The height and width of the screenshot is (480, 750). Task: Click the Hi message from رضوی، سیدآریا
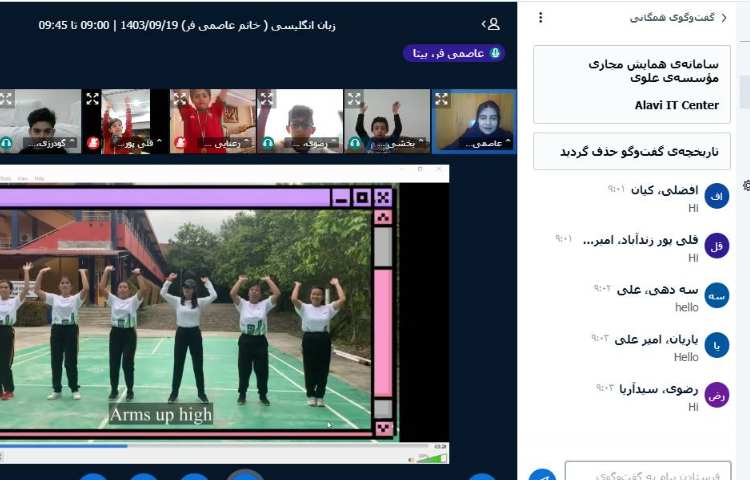(693, 407)
